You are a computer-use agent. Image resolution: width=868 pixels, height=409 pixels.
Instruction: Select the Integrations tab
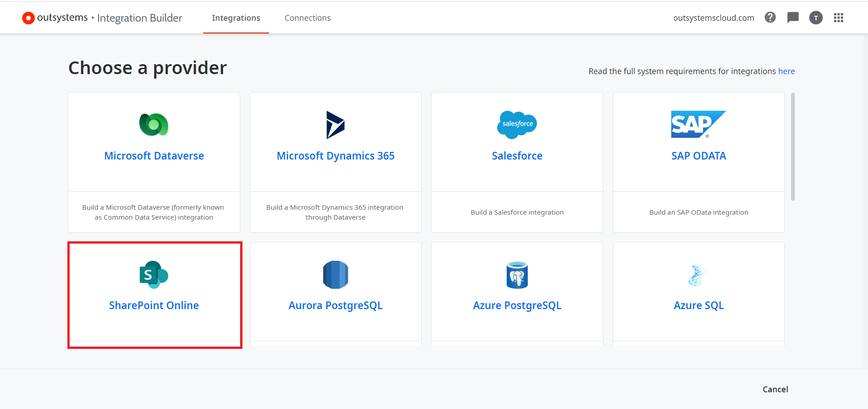point(236,18)
